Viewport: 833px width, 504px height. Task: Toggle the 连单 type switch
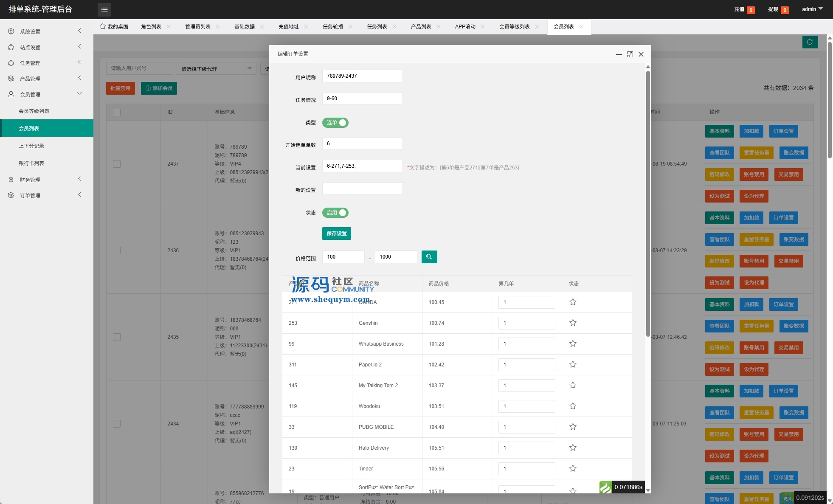click(335, 123)
